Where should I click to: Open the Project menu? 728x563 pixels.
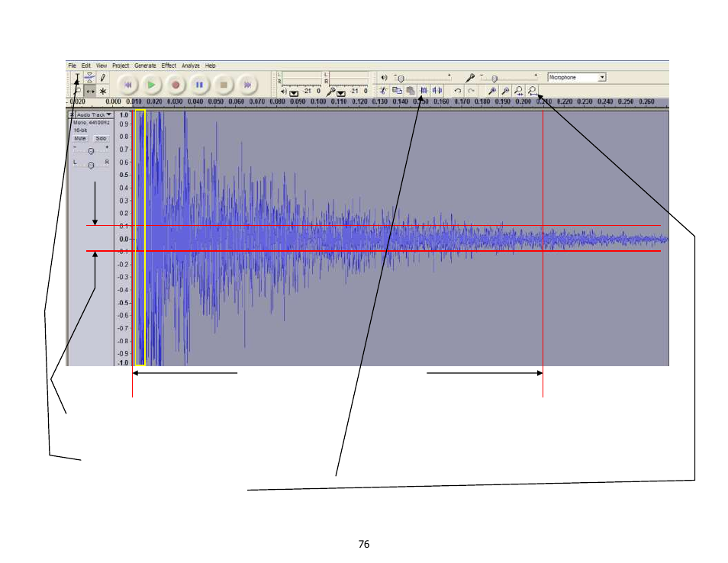[x=121, y=66]
